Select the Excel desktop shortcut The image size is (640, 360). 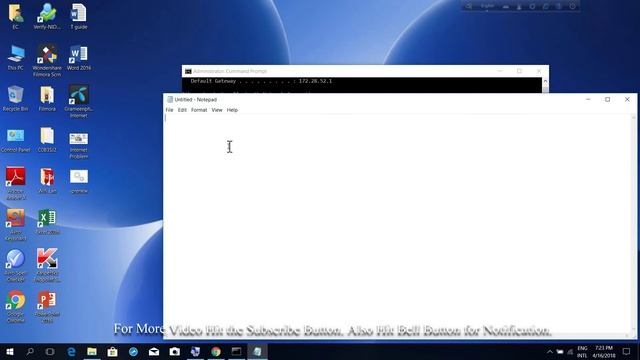pyautogui.click(x=47, y=222)
